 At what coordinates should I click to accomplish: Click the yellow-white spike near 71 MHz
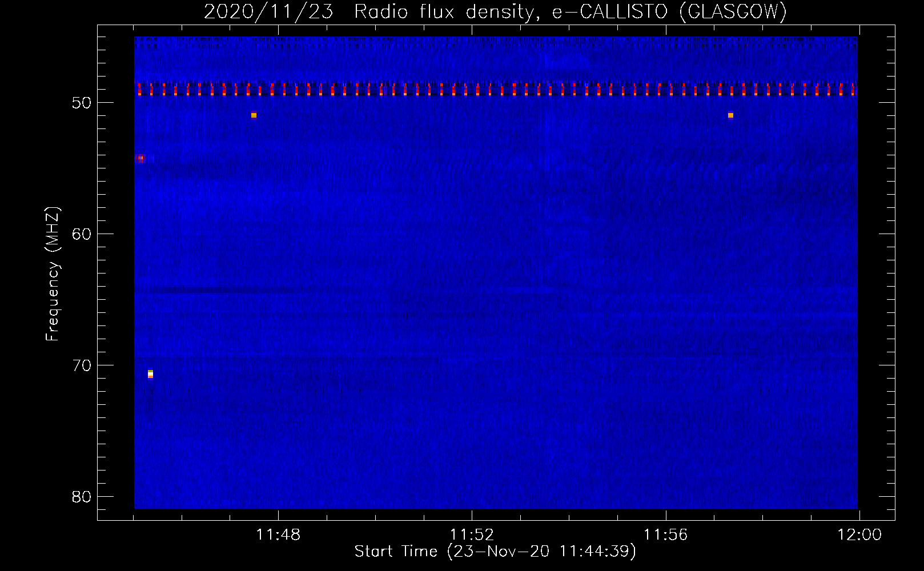click(150, 374)
